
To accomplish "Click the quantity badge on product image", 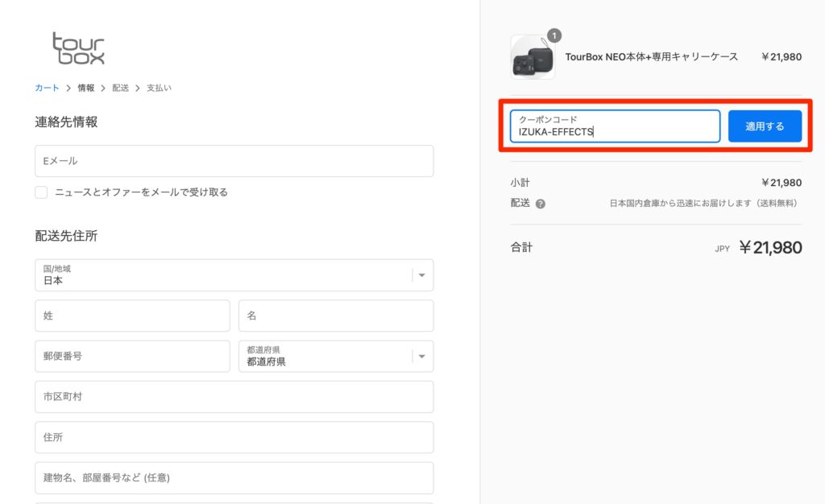I will pos(554,35).
